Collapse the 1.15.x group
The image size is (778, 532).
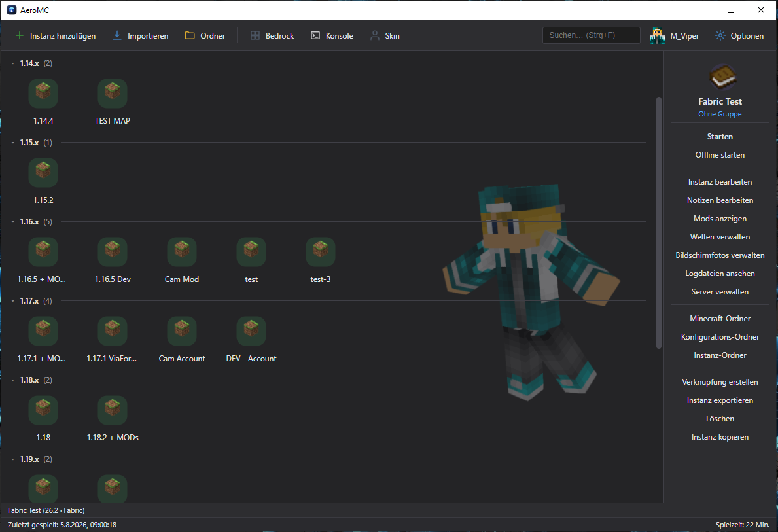click(x=13, y=143)
